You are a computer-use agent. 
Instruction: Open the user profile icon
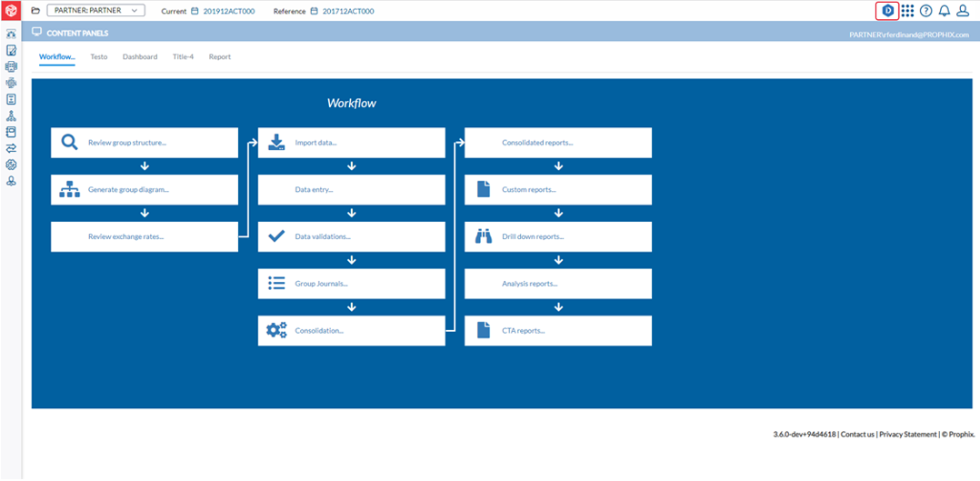(963, 11)
